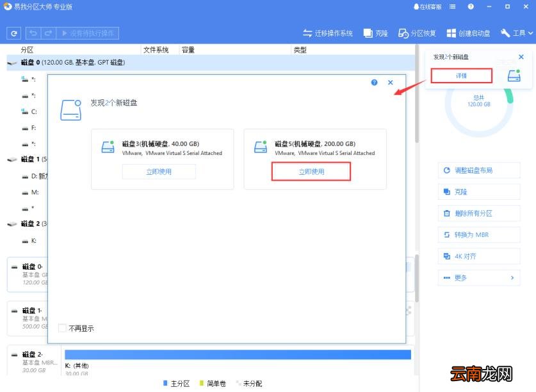Select the 磁盘 0 row in the partition list
This screenshot has width=536, height=392.
click(x=211, y=63)
